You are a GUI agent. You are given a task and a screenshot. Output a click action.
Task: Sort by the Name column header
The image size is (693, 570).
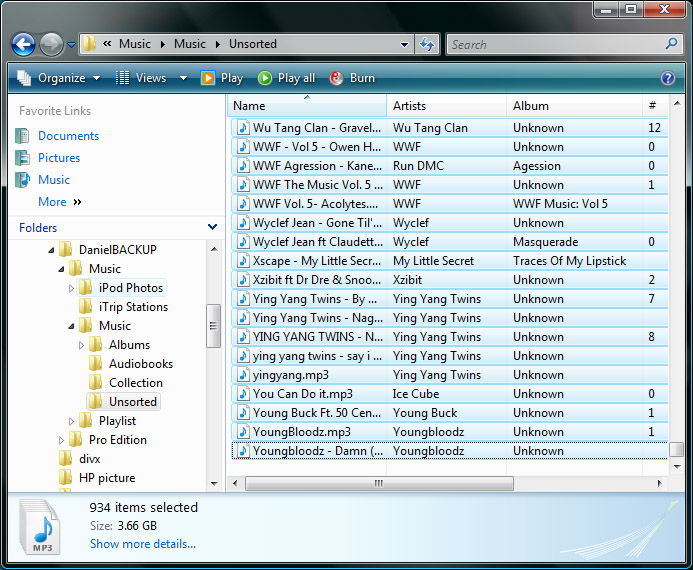coord(307,106)
